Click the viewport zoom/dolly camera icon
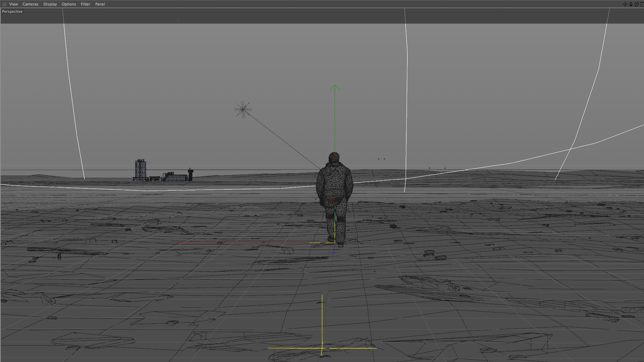The width and height of the screenshot is (644, 362). point(631,4)
